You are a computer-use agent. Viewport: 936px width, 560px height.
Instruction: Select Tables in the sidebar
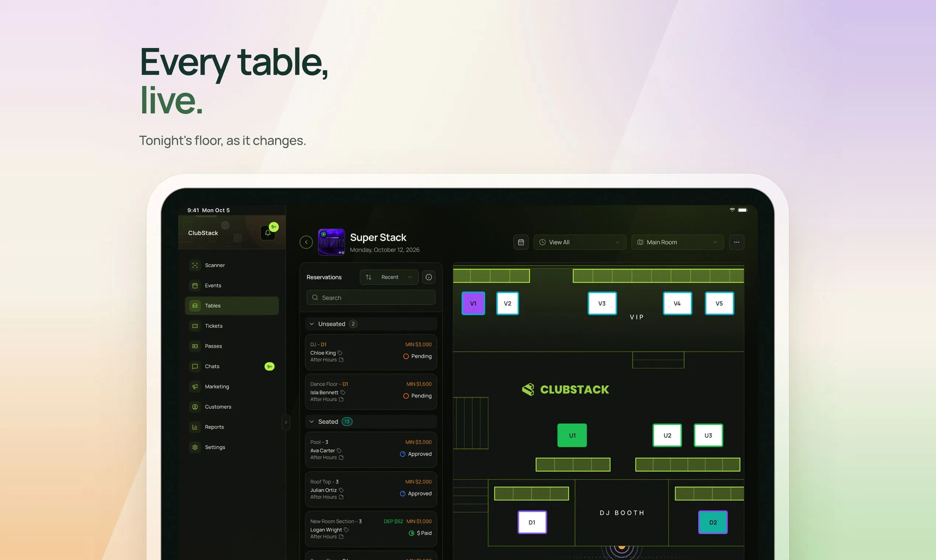pos(232,306)
